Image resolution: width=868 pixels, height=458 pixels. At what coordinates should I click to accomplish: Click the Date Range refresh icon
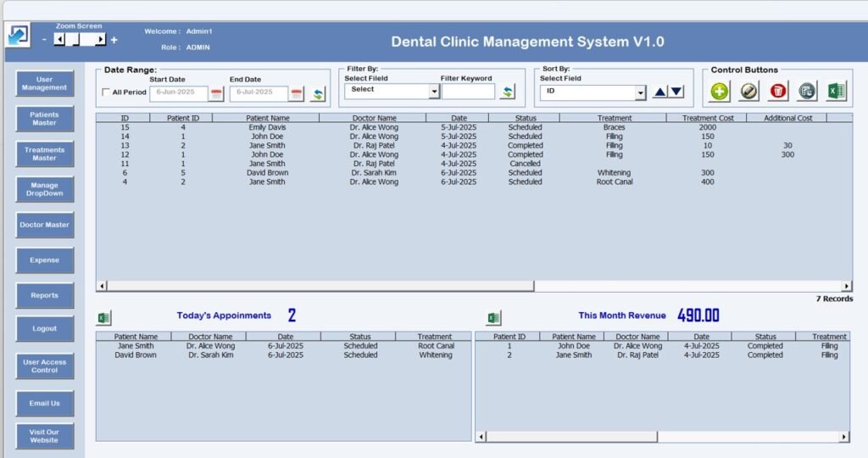click(318, 93)
